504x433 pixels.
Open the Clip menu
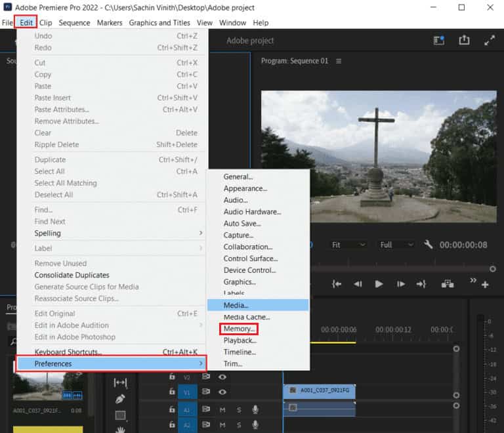click(46, 23)
